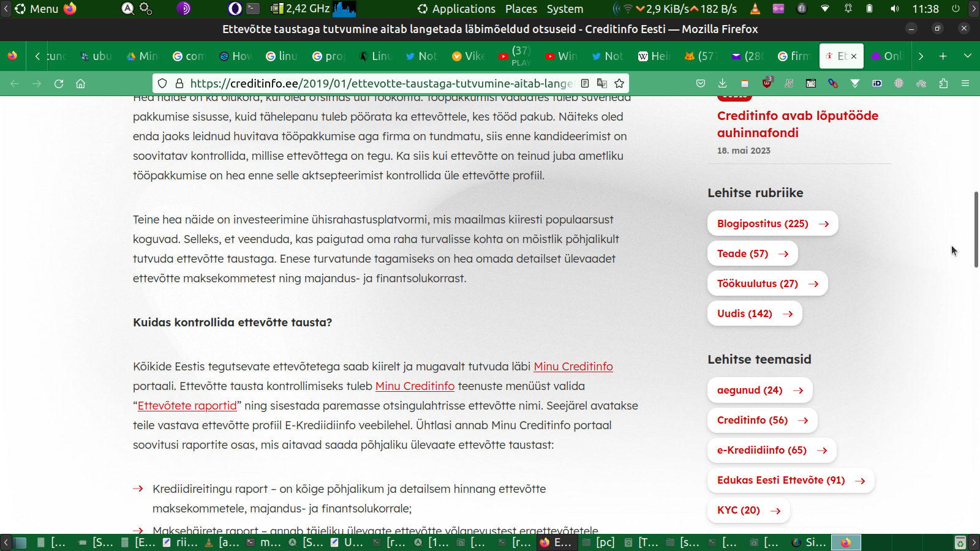The width and height of the screenshot is (980, 551).
Task: Open tracking protection shield in address bar
Action: pyautogui.click(x=162, y=83)
